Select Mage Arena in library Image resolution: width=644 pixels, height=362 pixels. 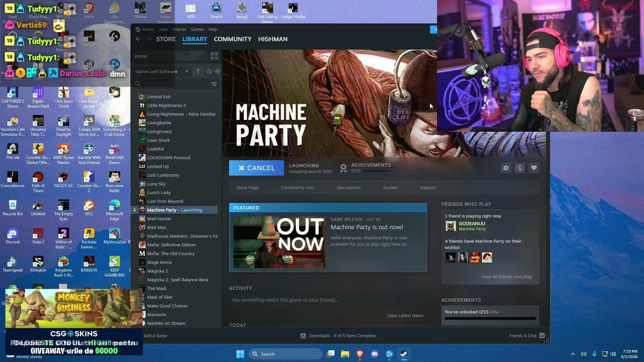(159, 262)
